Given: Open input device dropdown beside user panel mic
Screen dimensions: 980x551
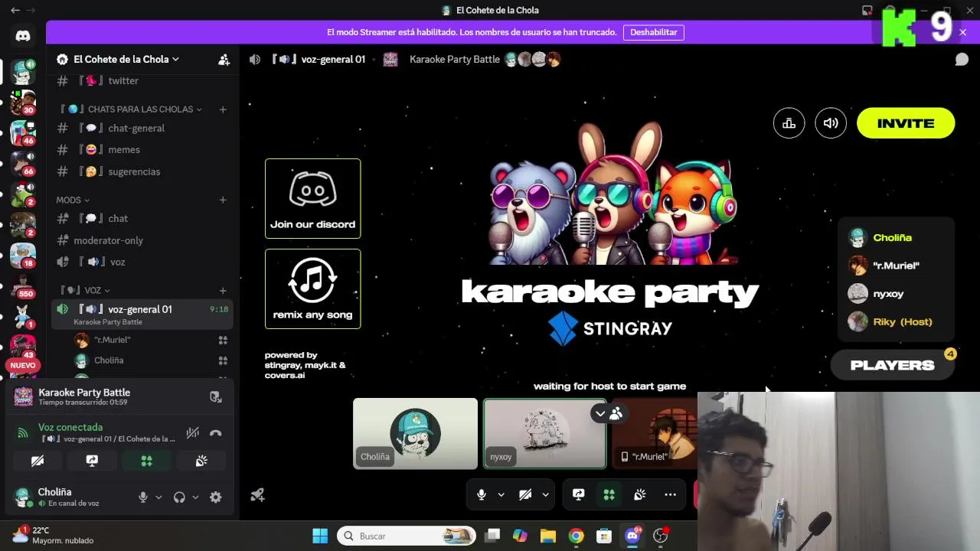Looking at the screenshot, I should tap(158, 497).
